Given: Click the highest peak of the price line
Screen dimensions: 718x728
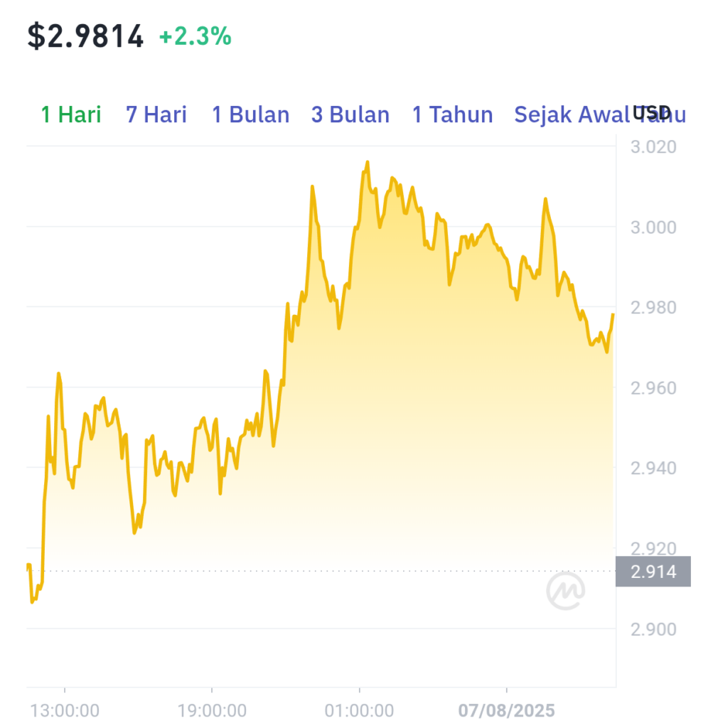Looking at the screenshot, I should 367,162.
